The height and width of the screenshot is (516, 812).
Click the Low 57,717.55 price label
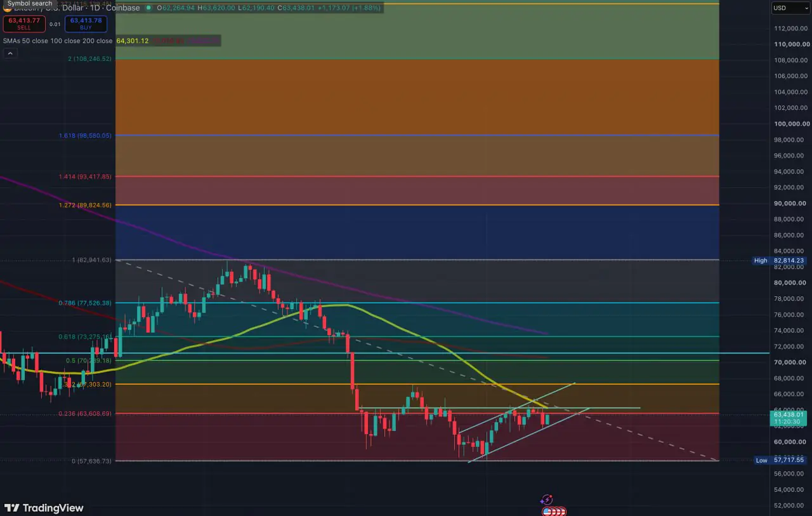pos(782,460)
